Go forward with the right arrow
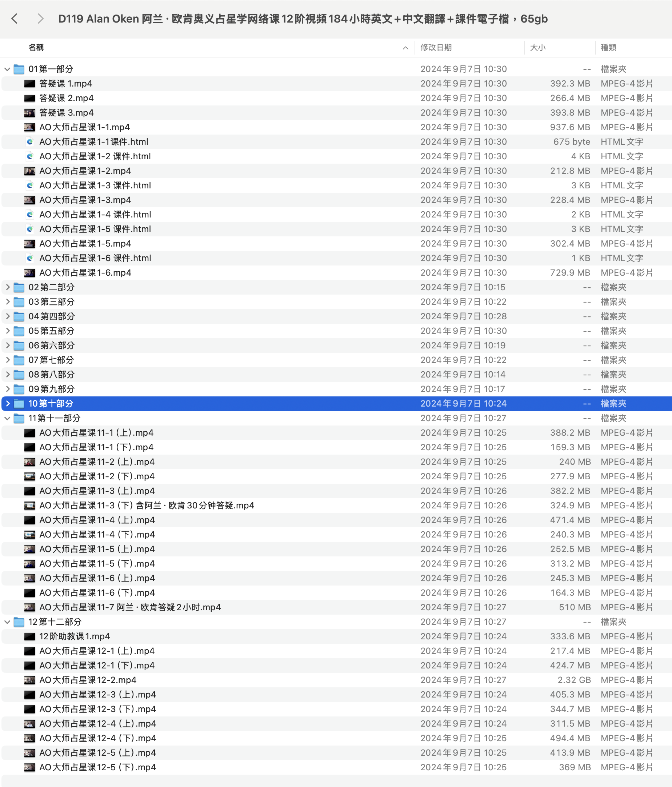This screenshot has width=672, height=787. 40,19
